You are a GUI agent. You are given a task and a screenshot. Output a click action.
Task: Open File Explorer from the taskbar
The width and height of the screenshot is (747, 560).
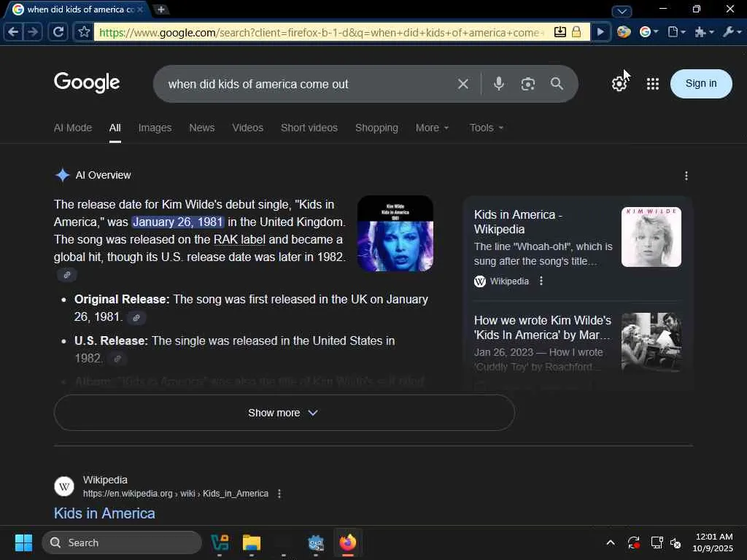251,542
